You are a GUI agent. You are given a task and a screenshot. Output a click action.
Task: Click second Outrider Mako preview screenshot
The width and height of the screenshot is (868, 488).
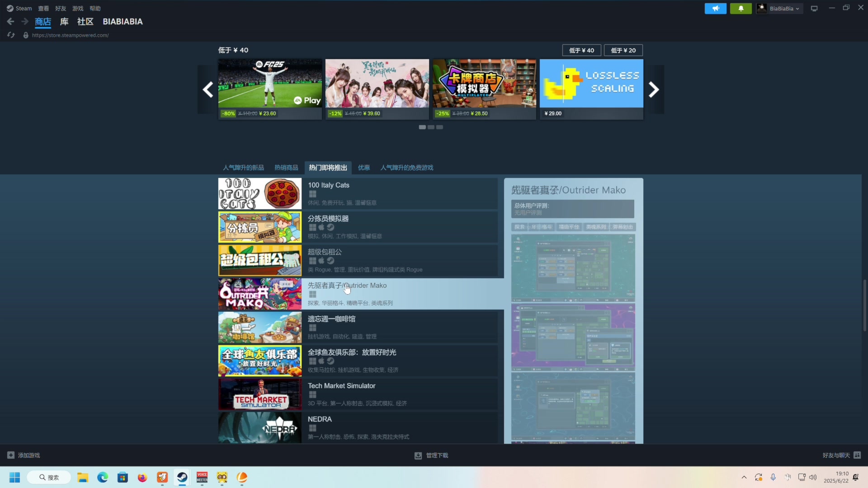[x=573, y=337]
